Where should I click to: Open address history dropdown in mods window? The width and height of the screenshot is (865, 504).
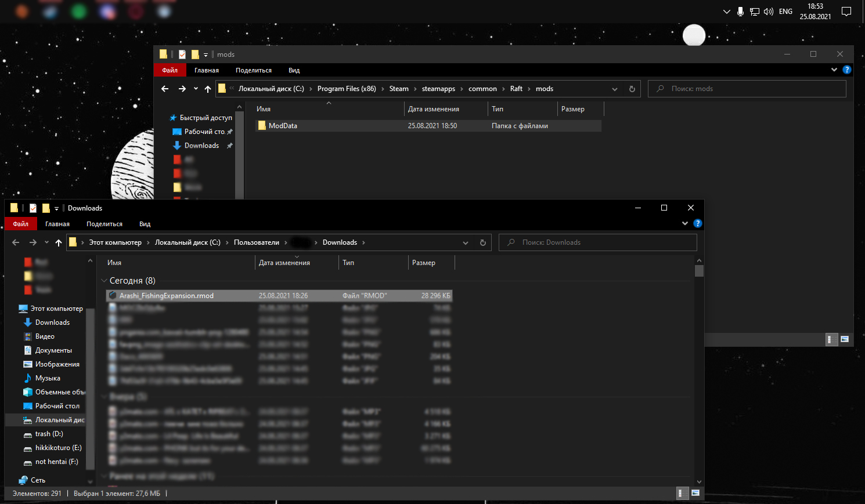click(x=615, y=89)
